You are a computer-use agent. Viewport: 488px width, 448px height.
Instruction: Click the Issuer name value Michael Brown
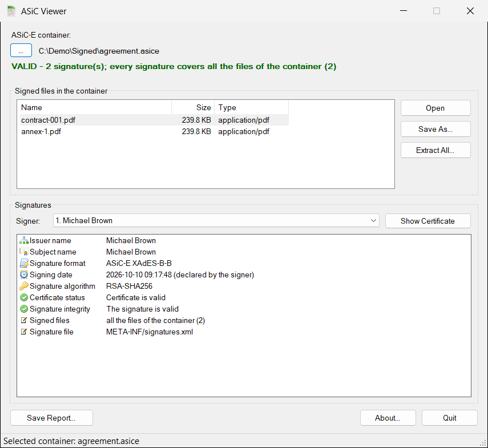coord(131,240)
